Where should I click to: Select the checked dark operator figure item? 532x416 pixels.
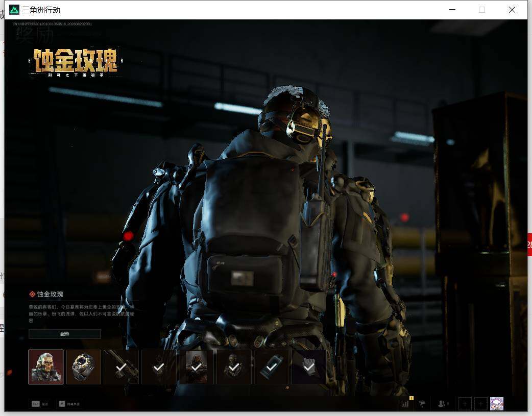click(234, 367)
